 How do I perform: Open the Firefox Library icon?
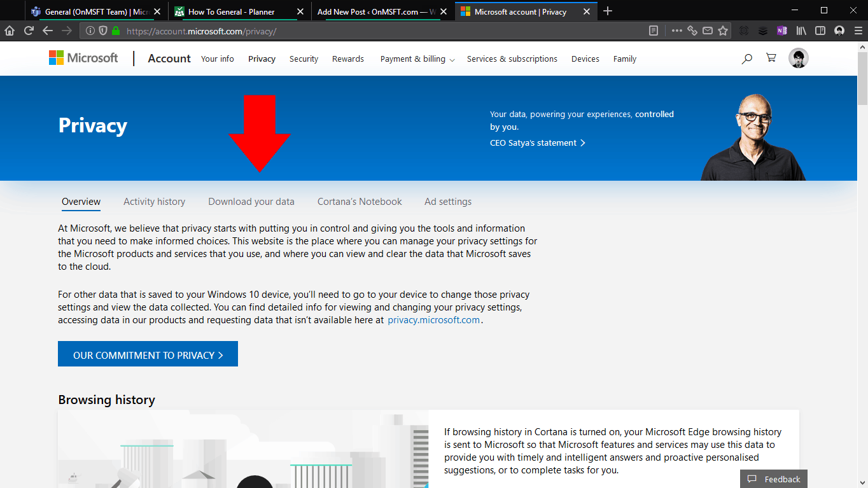point(802,31)
